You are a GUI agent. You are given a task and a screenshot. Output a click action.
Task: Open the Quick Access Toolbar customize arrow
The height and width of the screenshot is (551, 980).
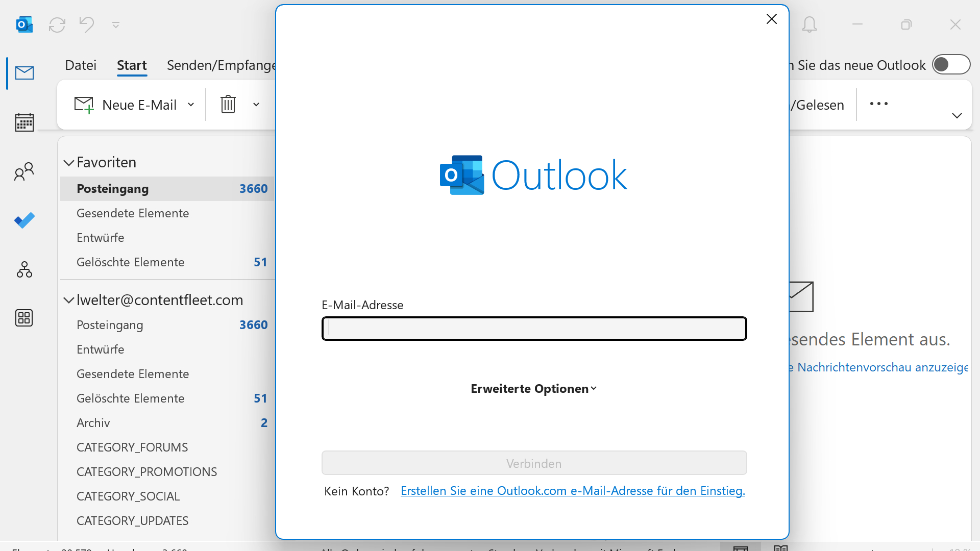click(x=116, y=24)
